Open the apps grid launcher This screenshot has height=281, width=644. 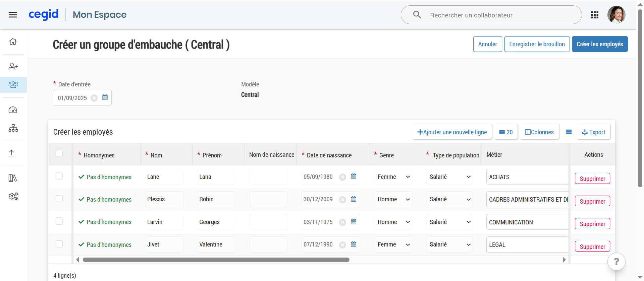point(595,15)
